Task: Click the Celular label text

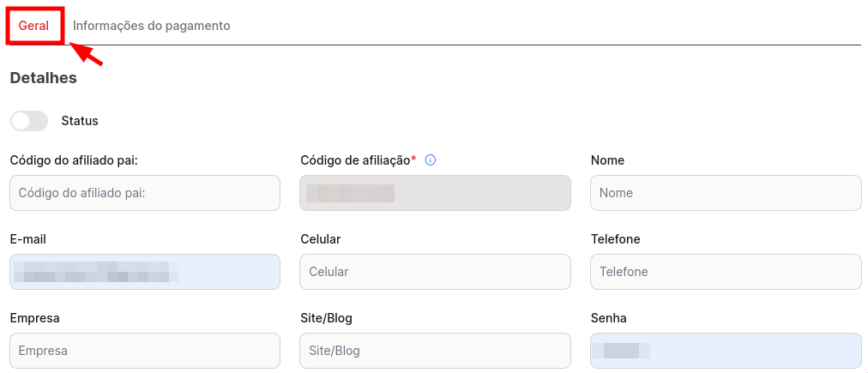Action: (321, 239)
